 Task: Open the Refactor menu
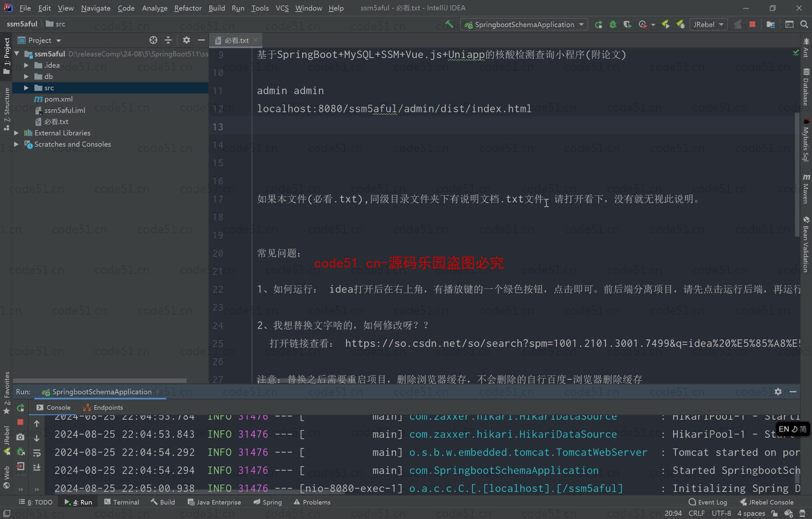(x=188, y=8)
